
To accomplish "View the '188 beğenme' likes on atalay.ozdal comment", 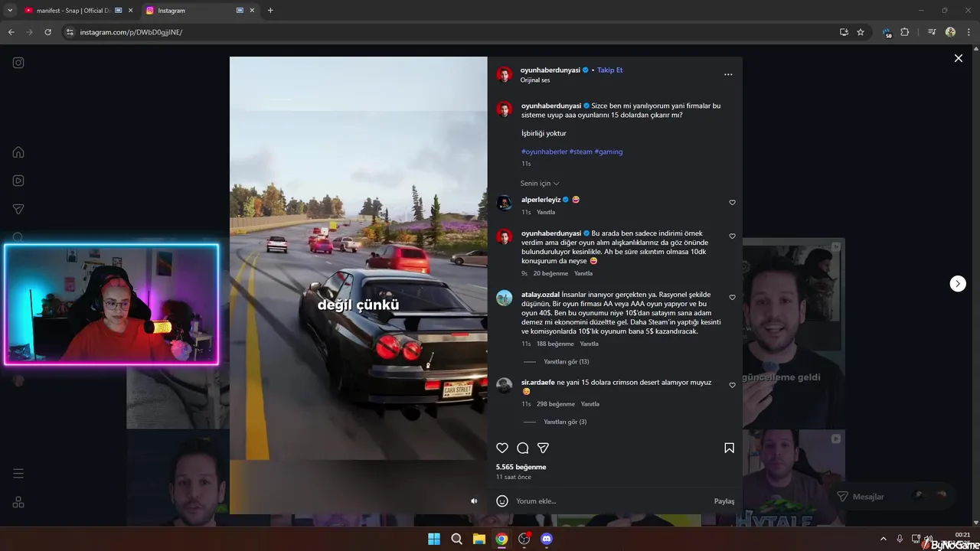I will pos(555,344).
